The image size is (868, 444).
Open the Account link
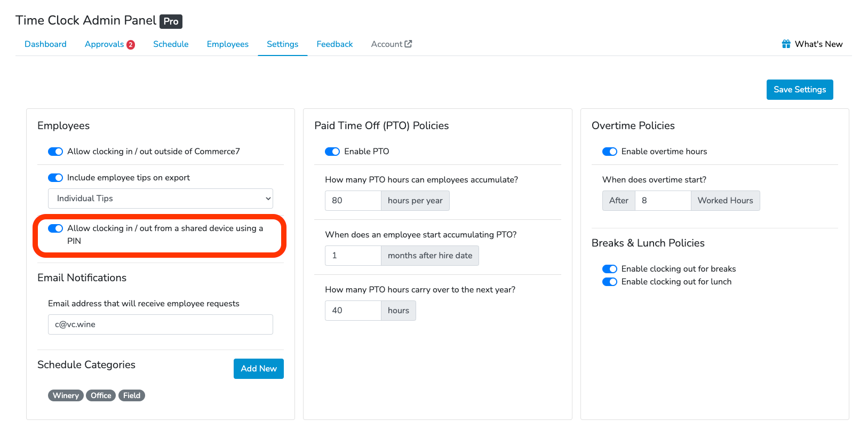point(391,44)
